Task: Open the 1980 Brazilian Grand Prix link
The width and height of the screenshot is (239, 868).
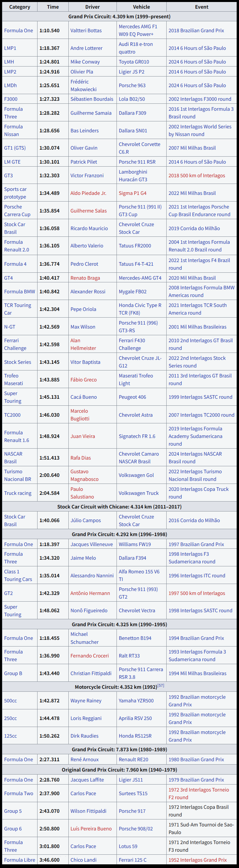Action: [x=196, y=760]
